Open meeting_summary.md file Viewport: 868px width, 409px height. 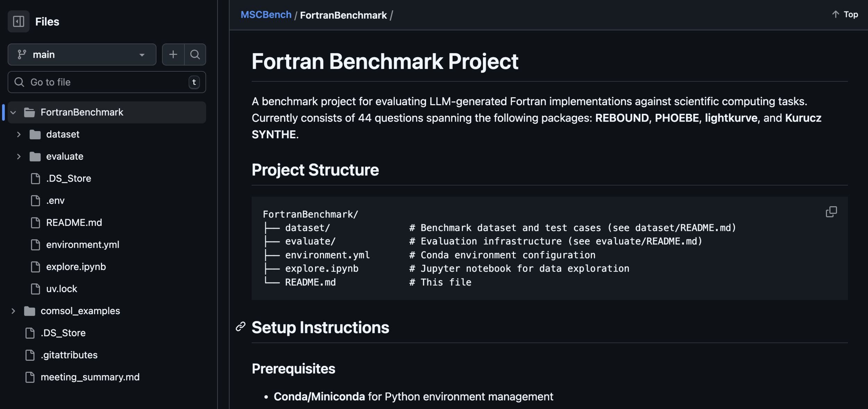pos(90,377)
